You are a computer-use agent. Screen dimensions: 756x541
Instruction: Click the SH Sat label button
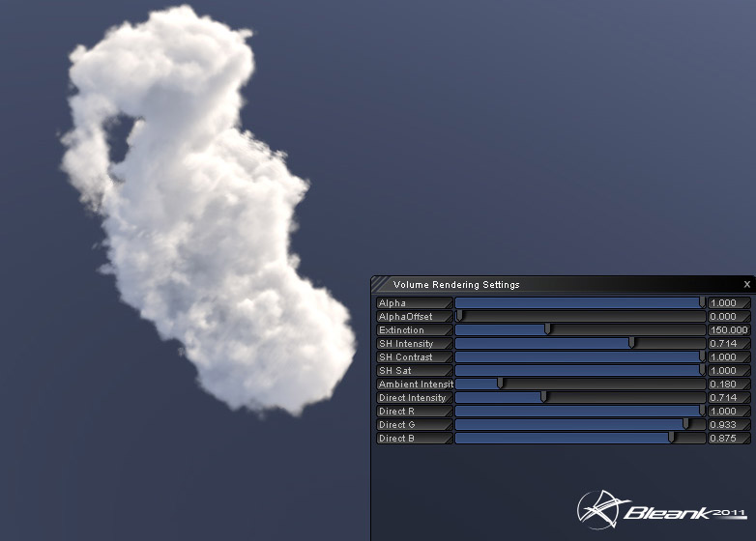click(x=414, y=370)
